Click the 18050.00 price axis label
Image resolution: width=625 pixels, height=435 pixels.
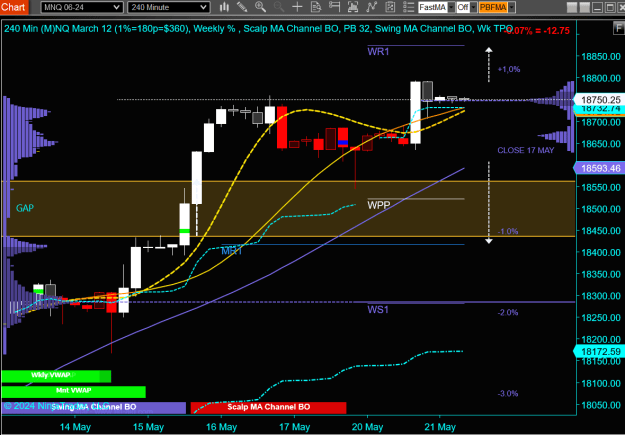point(601,405)
